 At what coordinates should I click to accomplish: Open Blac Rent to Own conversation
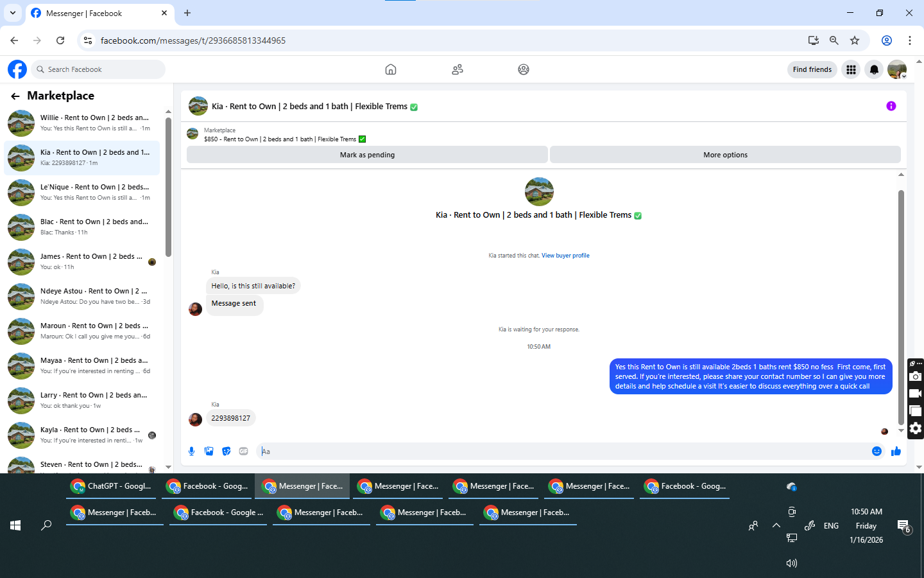click(x=82, y=227)
